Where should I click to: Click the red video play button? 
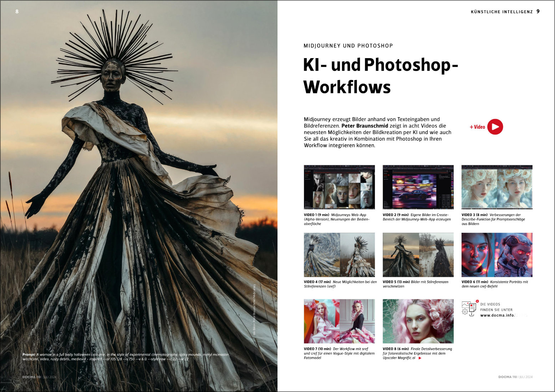(495, 127)
